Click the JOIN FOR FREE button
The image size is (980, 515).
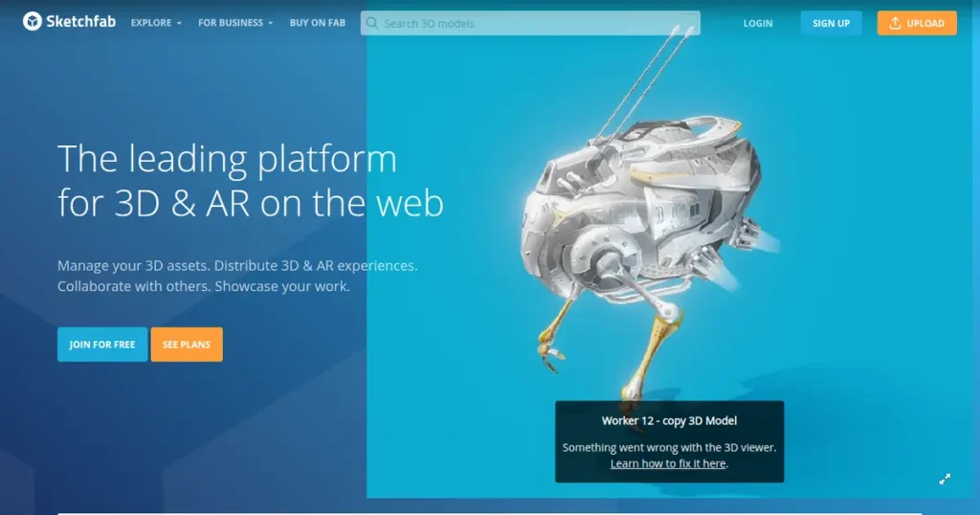point(102,345)
